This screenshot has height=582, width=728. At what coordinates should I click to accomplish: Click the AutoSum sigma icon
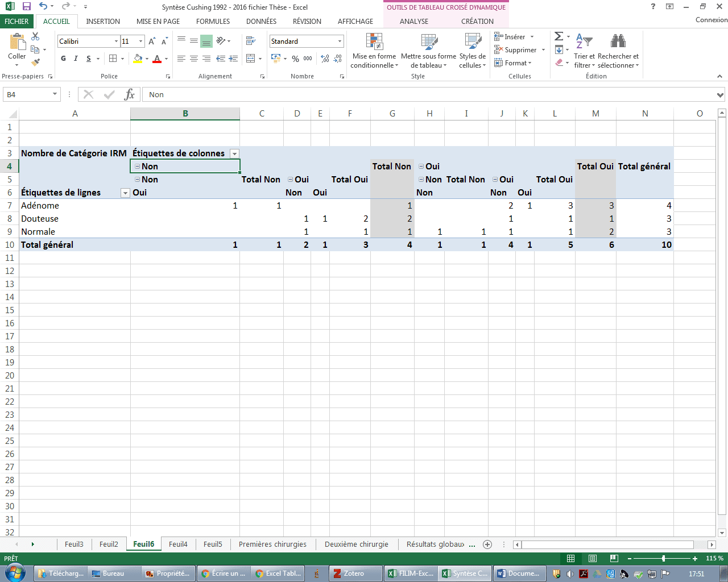(x=559, y=37)
